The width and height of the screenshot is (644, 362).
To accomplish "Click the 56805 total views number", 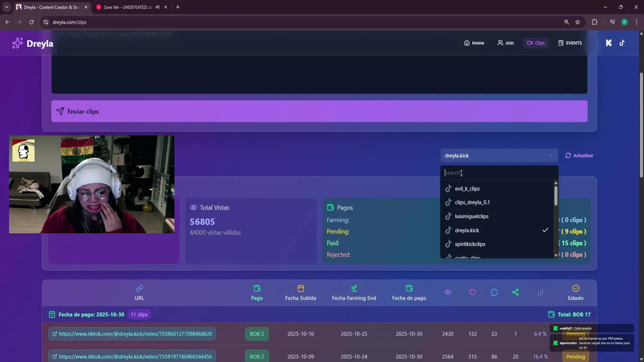I will (x=202, y=222).
